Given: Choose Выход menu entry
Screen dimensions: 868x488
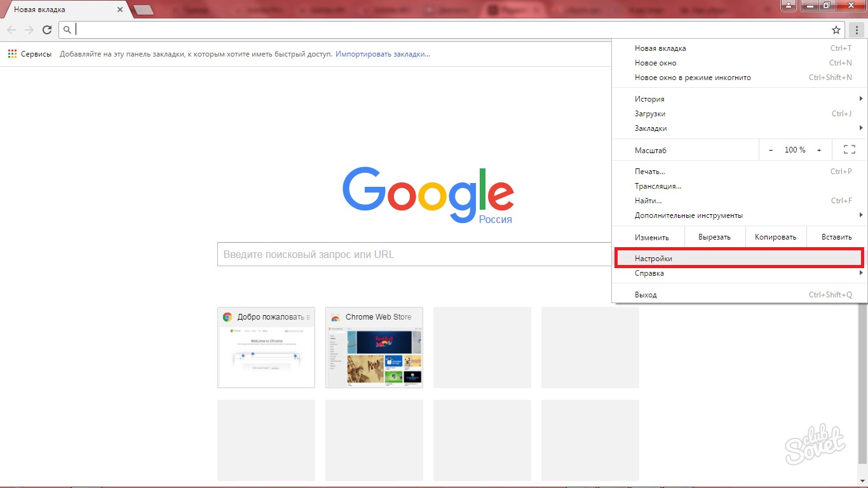Looking at the screenshot, I should point(740,295).
